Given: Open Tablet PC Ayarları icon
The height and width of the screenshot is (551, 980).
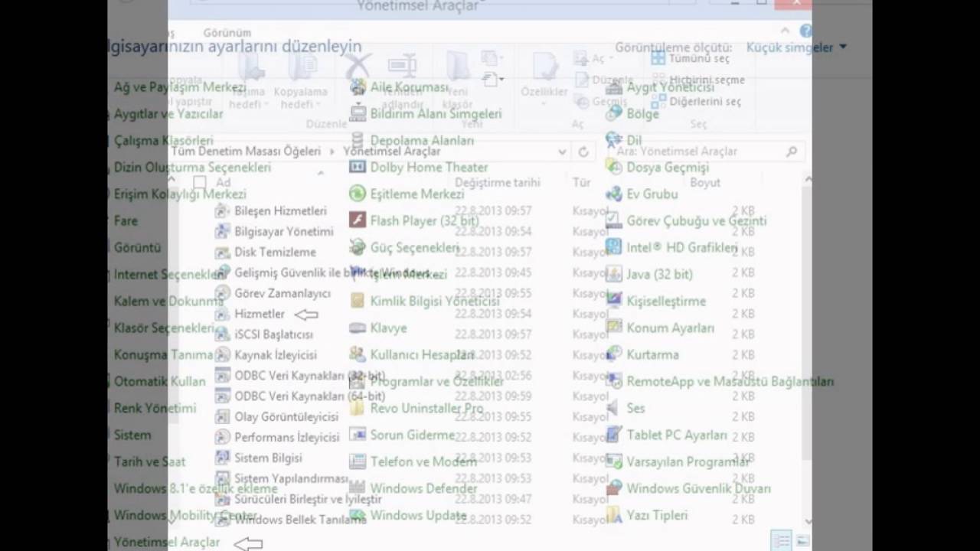Looking at the screenshot, I should (613, 435).
